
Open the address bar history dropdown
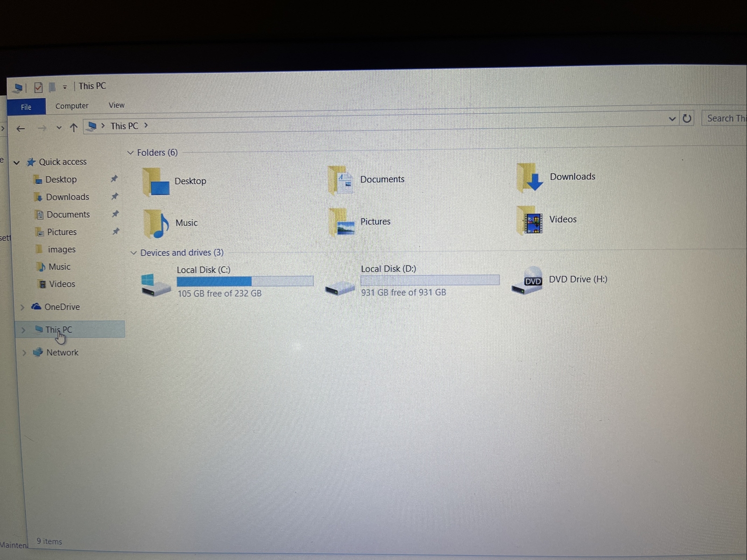pyautogui.click(x=672, y=119)
